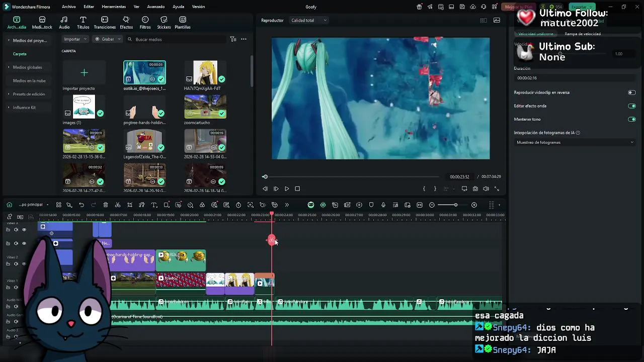
Task: Open the Audio media tab
Action: pos(64,23)
